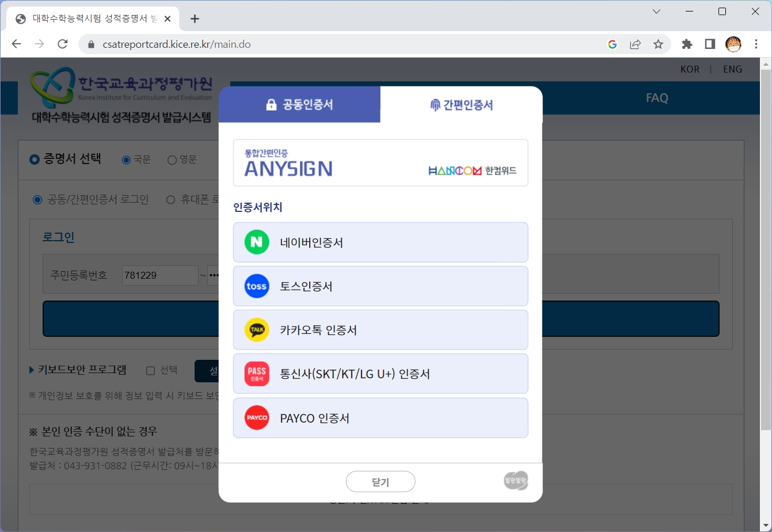This screenshot has height=532, width=772.
Task: Open the site lock info icon
Action: tap(90, 44)
